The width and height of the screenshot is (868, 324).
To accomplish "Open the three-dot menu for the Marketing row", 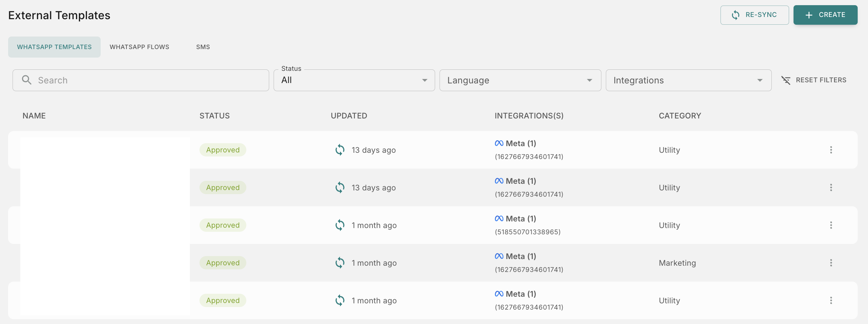I will (x=831, y=263).
